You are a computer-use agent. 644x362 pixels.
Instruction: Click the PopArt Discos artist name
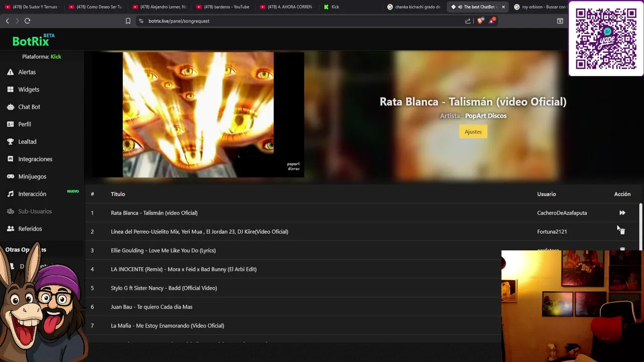coord(486,116)
